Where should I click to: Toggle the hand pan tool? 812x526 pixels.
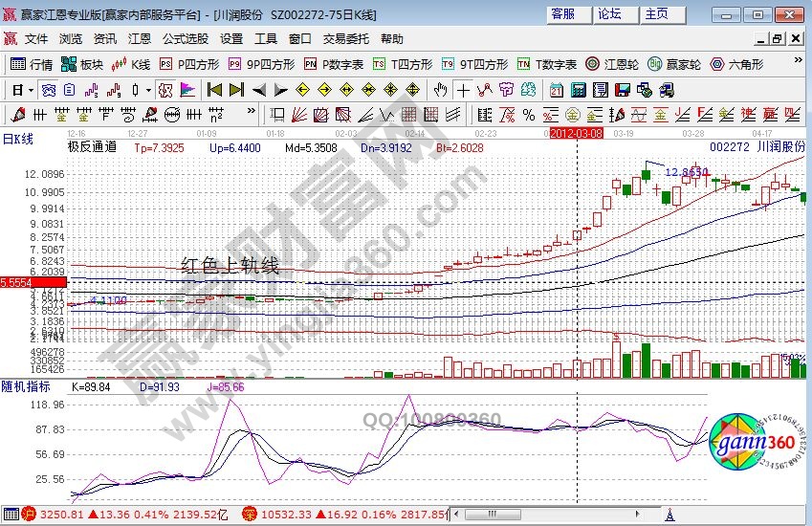(x=440, y=90)
